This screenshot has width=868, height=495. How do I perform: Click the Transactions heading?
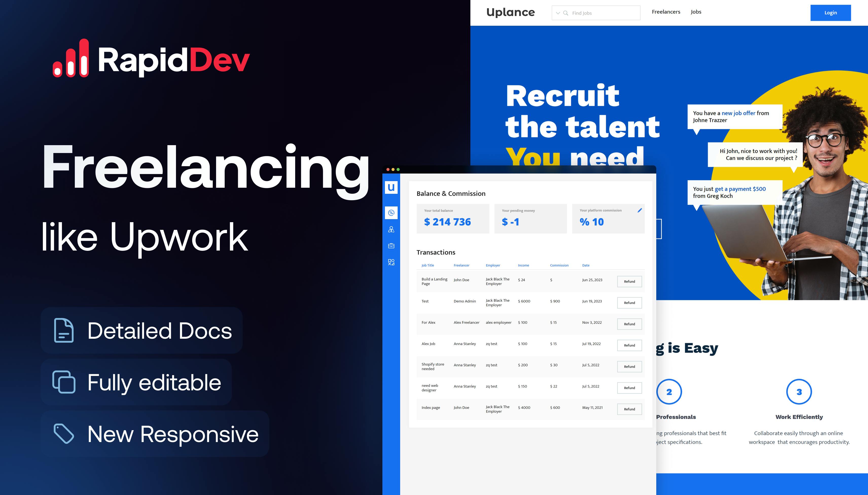point(436,252)
